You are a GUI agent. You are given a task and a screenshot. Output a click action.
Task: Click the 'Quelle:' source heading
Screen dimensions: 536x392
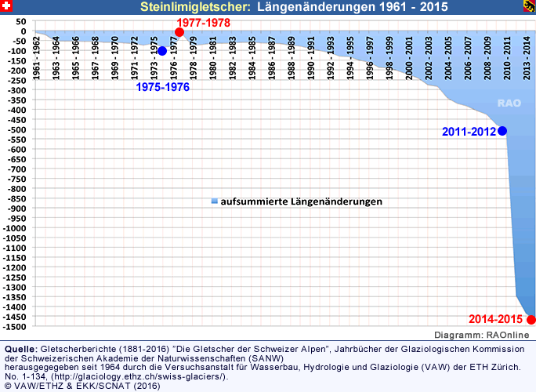tap(20, 348)
